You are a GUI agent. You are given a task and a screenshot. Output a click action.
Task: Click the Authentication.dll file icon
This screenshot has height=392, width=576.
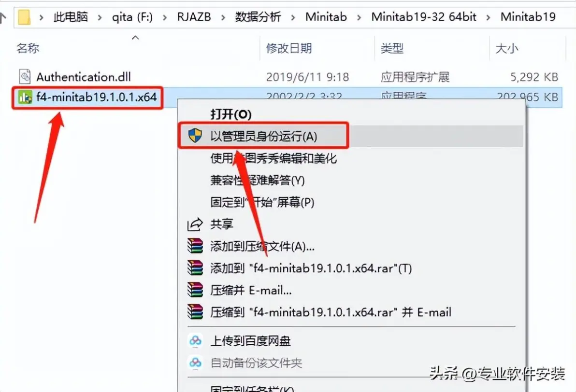pos(25,77)
